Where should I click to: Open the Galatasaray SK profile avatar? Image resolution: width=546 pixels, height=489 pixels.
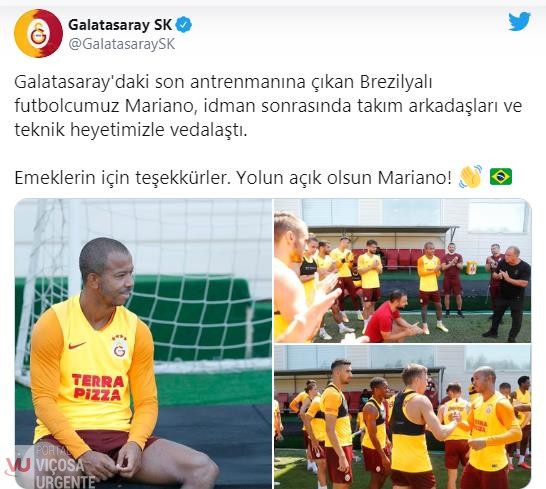click(x=38, y=33)
